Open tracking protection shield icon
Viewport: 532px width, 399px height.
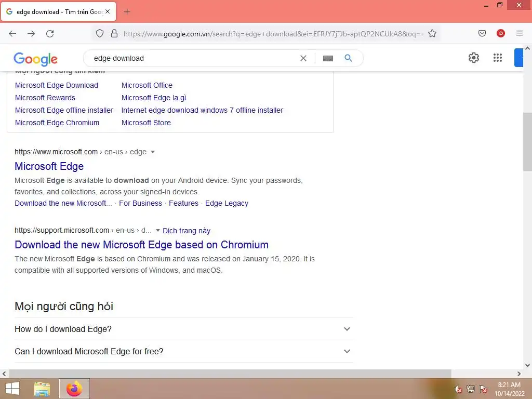[99, 33]
